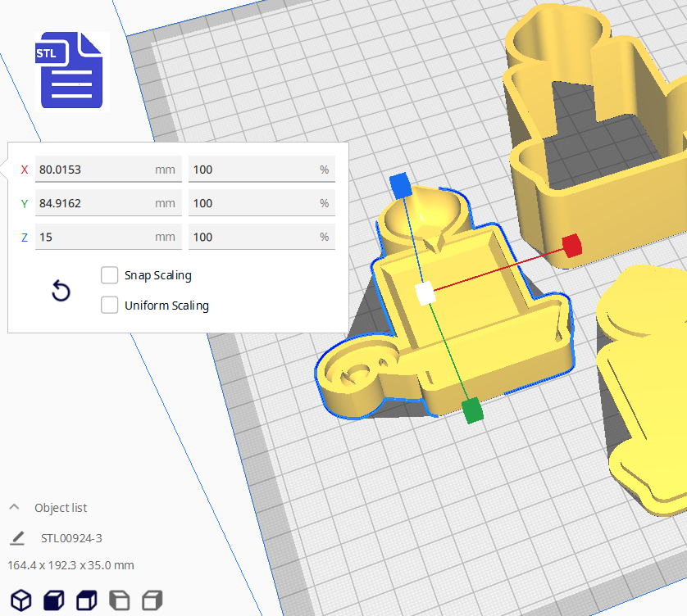Switch to the 3D view cube icon
This screenshot has height=616, width=687.
click(21, 600)
